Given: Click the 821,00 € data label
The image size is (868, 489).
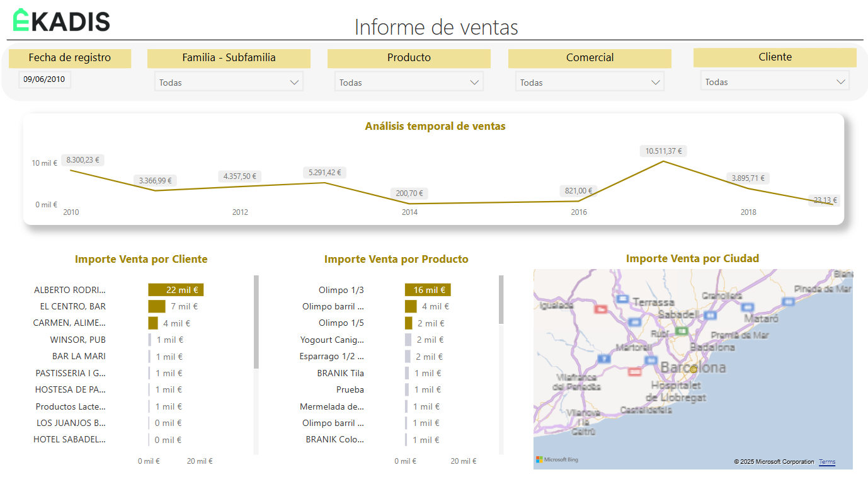Looking at the screenshot, I should (x=578, y=191).
